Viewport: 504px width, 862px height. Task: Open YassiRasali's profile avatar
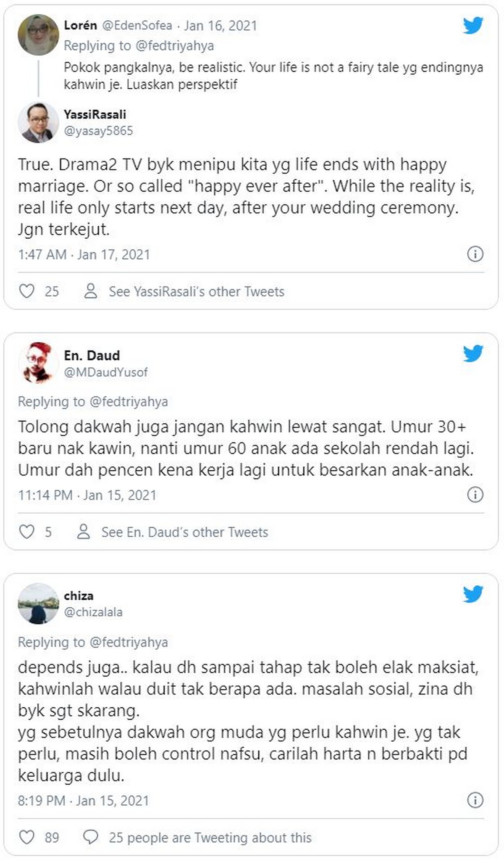(x=38, y=122)
